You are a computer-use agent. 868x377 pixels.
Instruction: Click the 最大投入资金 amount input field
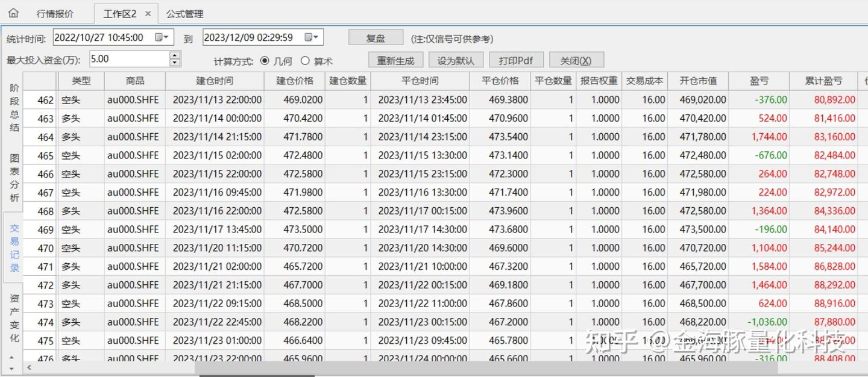pyautogui.click(x=127, y=60)
